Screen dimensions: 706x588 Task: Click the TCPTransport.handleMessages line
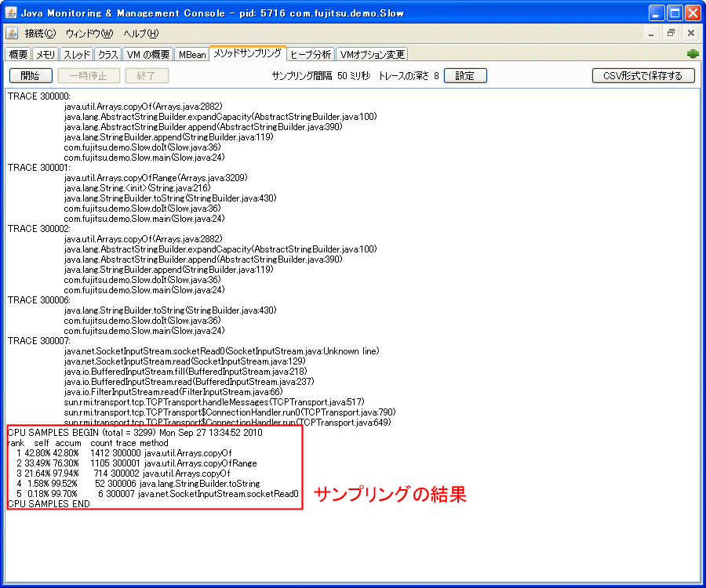click(x=214, y=402)
